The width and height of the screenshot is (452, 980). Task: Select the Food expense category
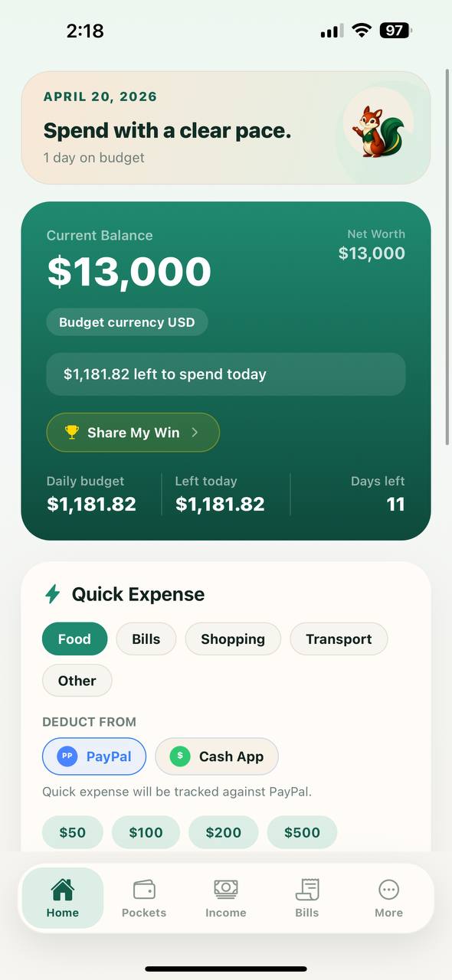click(x=74, y=639)
